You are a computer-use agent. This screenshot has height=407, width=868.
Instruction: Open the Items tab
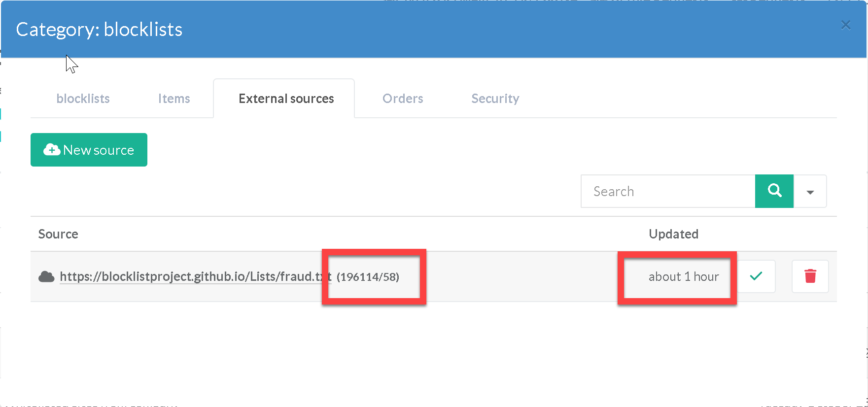pos(174,99)
